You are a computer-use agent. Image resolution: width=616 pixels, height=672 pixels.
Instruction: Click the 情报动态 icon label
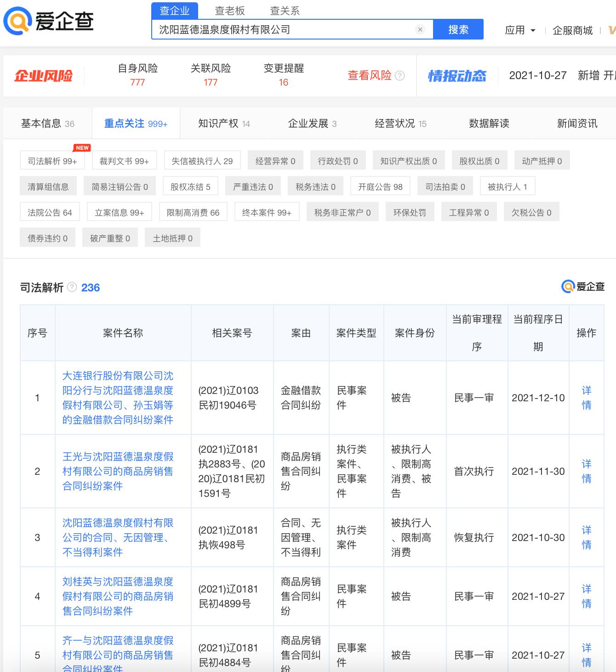point(457,75)
